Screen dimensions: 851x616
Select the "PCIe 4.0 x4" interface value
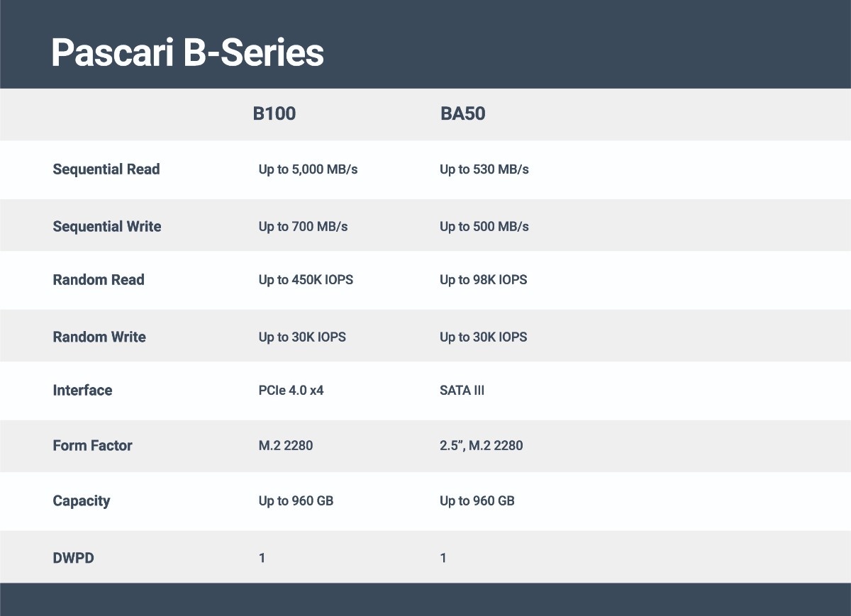291,391
